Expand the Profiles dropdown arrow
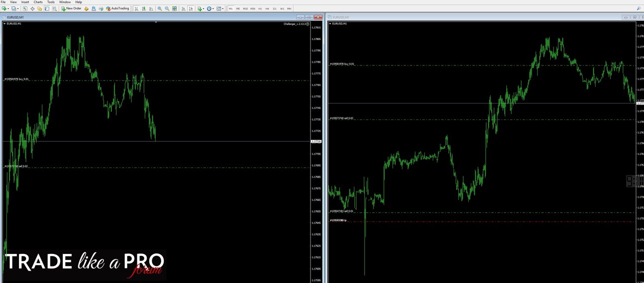The image size is (644, 283). [18, 8]
